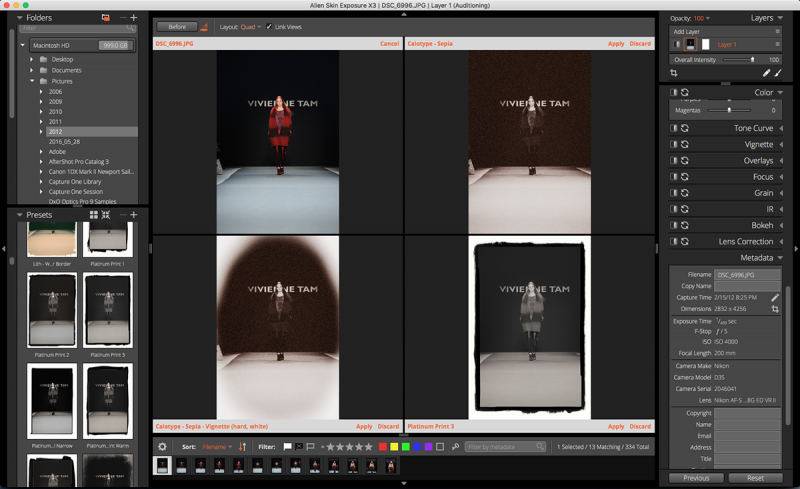Filter by picked white flag
The height and width of the screenshot is (489, 800).
(288, 447)
